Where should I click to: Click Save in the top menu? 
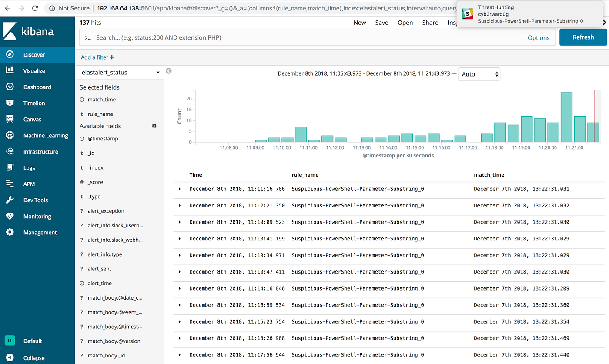click(x=381, y=23)
